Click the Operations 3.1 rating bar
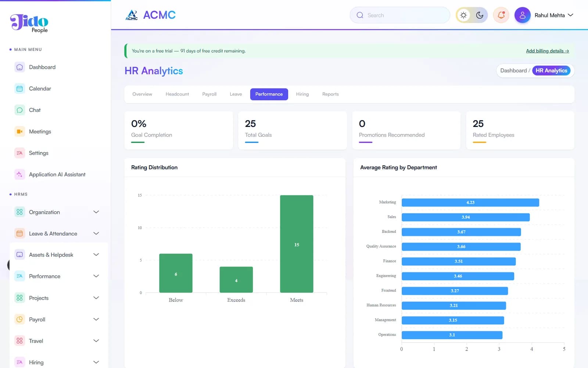This screenshot has height=368, width=588. pyautogui.click(x=452, y=335)
